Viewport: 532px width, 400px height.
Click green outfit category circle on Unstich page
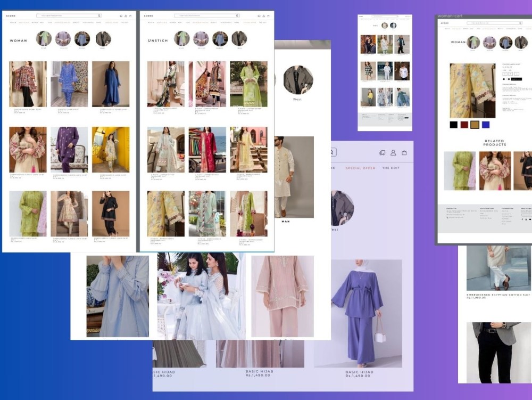coord(181,38)
